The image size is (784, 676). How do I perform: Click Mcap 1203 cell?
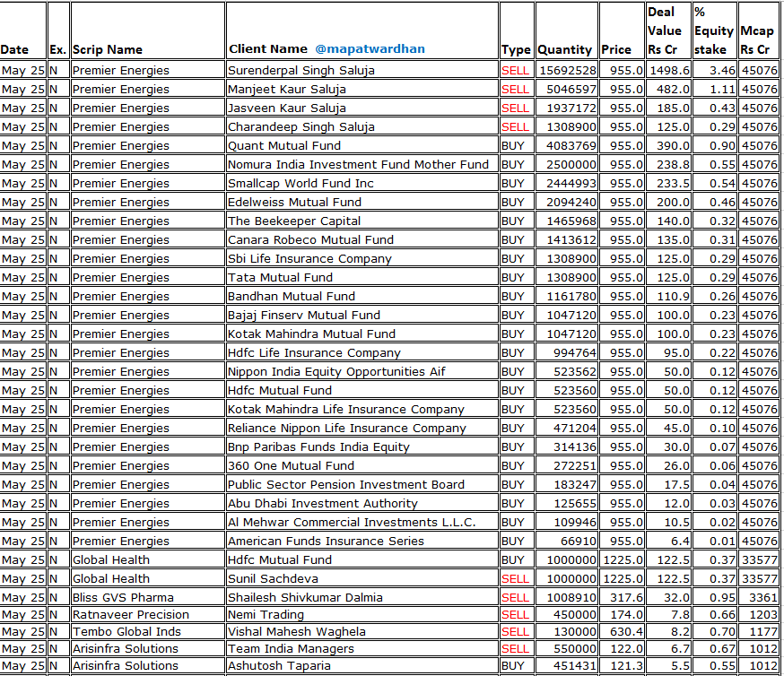point(759,614)
